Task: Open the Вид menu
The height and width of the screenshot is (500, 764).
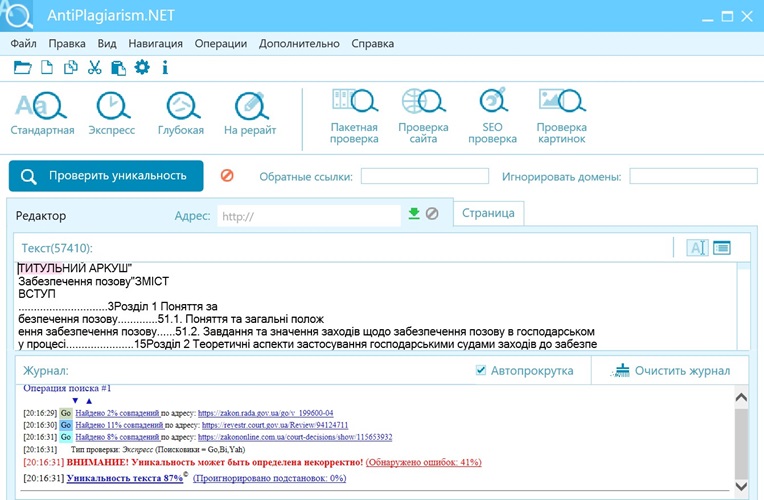Action: pos(107,43)
